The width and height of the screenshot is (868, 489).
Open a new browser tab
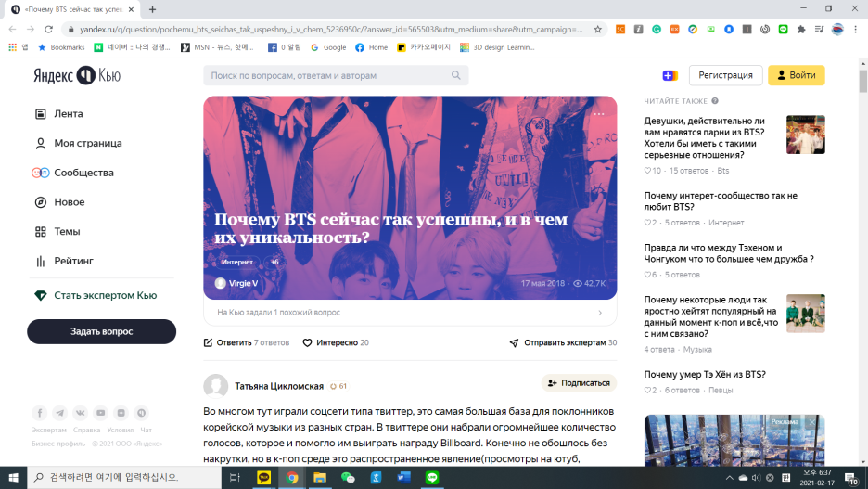coord(152,9)
